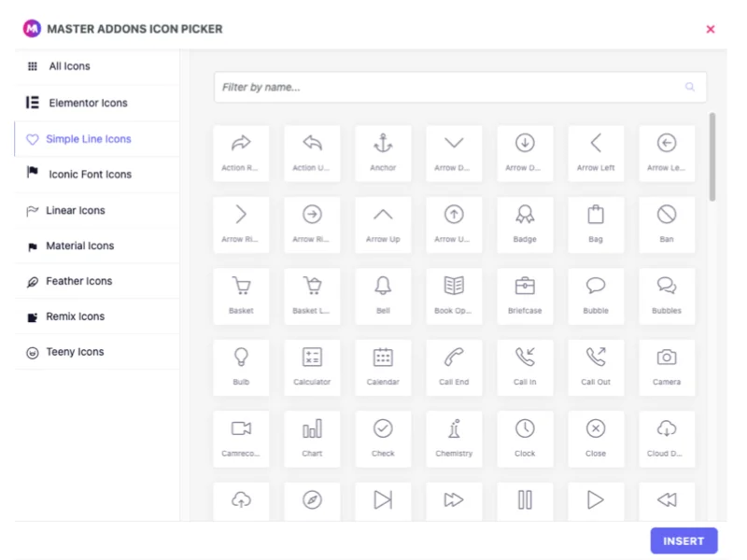Select the Action Redo icon tile
This screenshot has height=560, width=747.
click(x=241, y=153)
